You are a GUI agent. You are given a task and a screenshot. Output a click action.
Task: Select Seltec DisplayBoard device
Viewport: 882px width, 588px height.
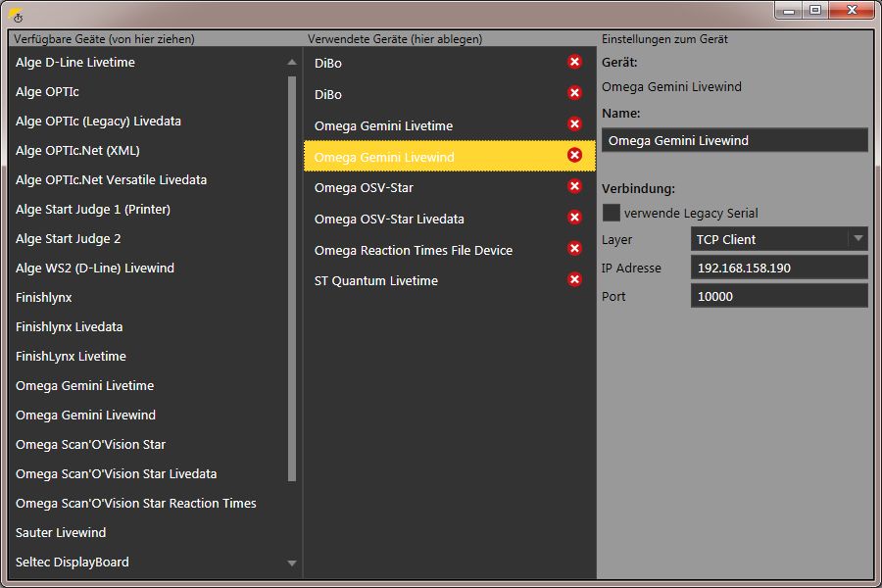tap(72, 563)
